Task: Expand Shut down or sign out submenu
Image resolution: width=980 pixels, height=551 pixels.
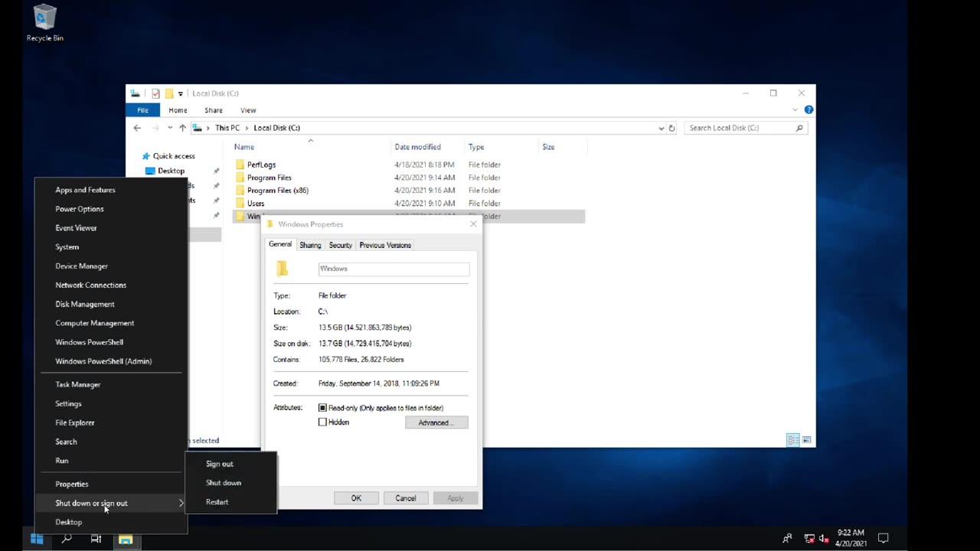Action: click(x=111, y=503)
